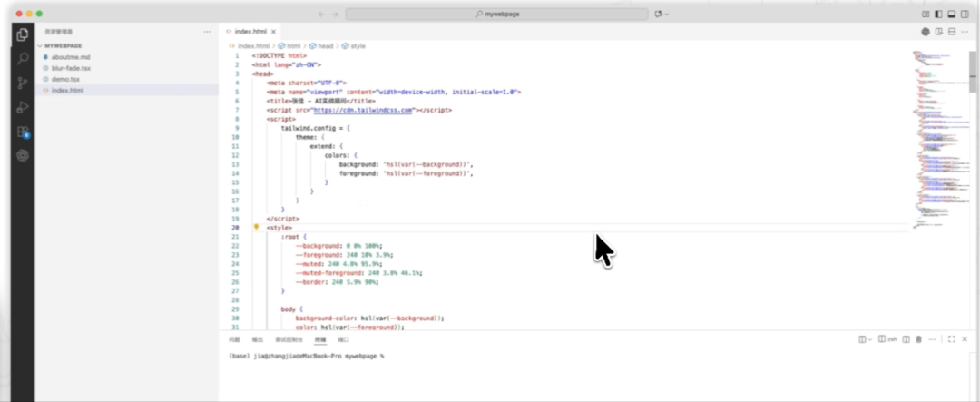Screen dimensions: 980x402
Task: Open the CDN tailwindcss link
Action: tap(363, 110)
